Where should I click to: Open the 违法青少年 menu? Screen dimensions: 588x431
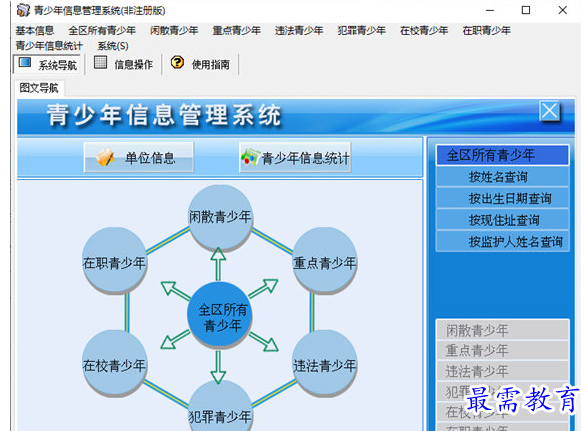point(299,30)
